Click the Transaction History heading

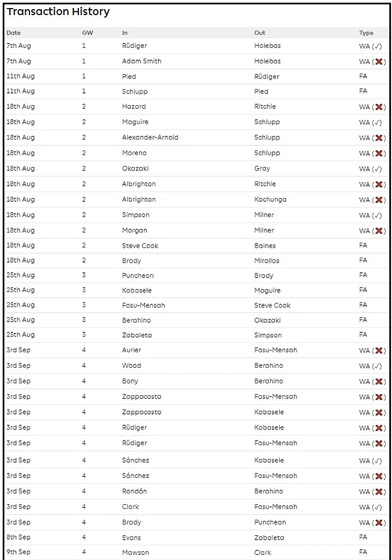pos(58,12)
